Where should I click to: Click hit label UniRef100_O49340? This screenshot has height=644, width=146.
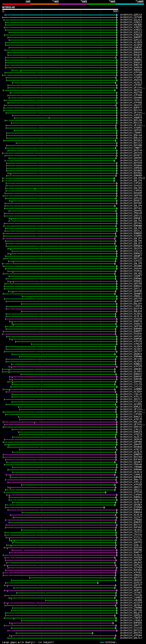[131, 268]
